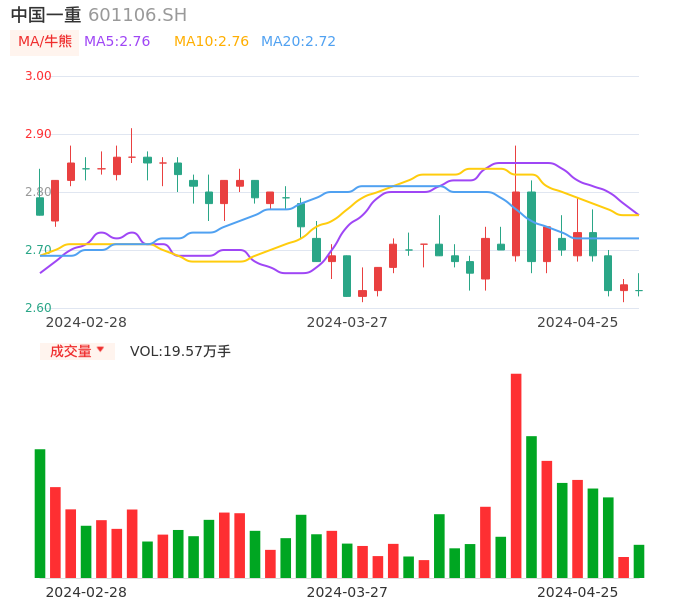686x606 pixels.
Task: Click the 2024-02-28 date under volume chart
Action: coord(86,592)
